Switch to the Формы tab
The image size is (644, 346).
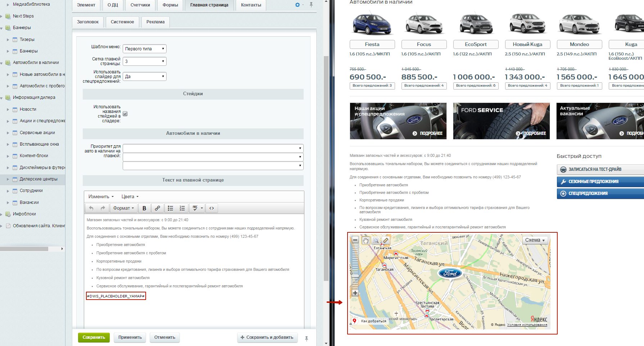tap(171, 5)
